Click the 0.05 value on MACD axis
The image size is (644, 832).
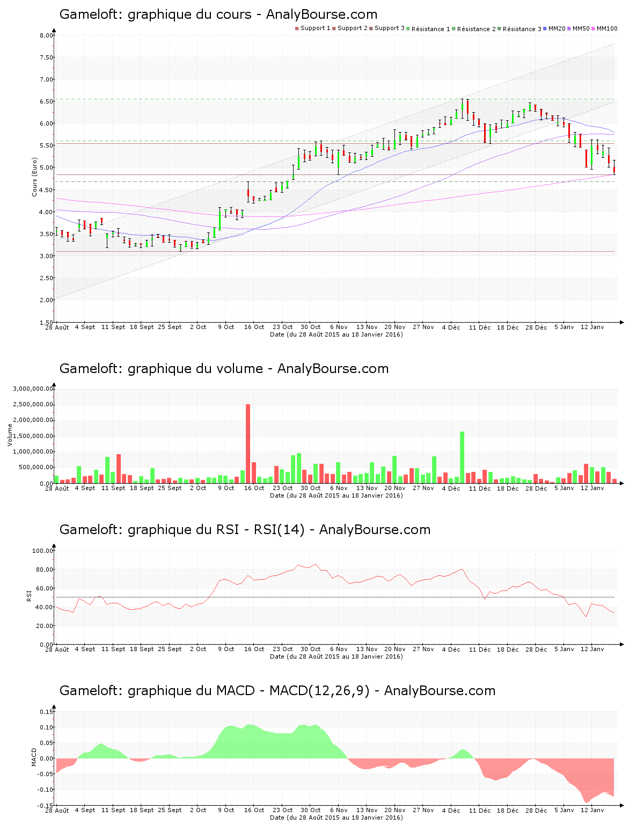click(x=47, y=743)
